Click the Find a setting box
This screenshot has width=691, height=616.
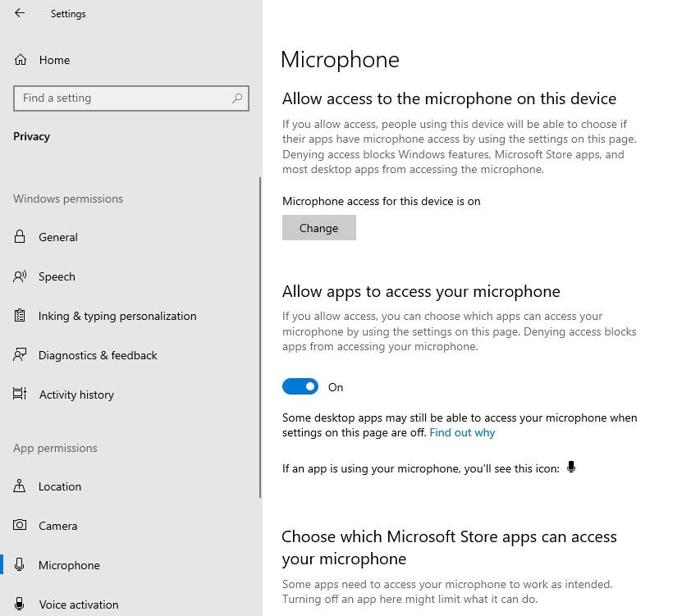(130, 98)
